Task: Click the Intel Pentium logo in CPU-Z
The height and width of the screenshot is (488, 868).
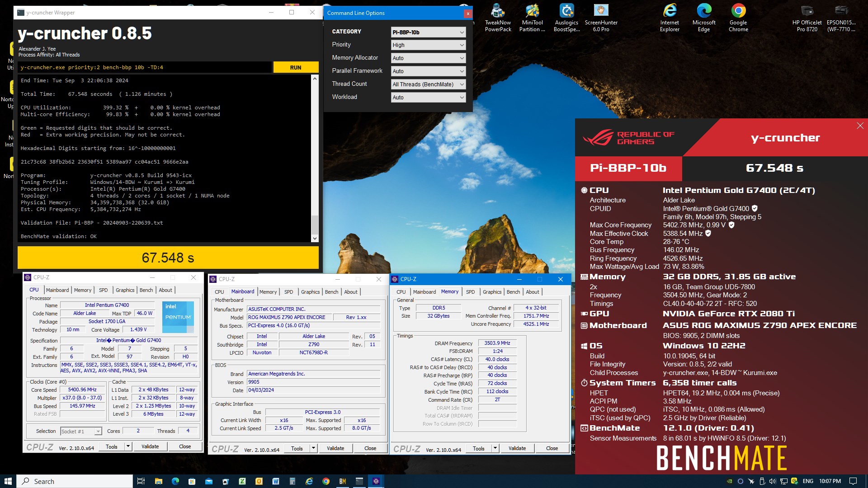Action: click(x=178, y=317)
